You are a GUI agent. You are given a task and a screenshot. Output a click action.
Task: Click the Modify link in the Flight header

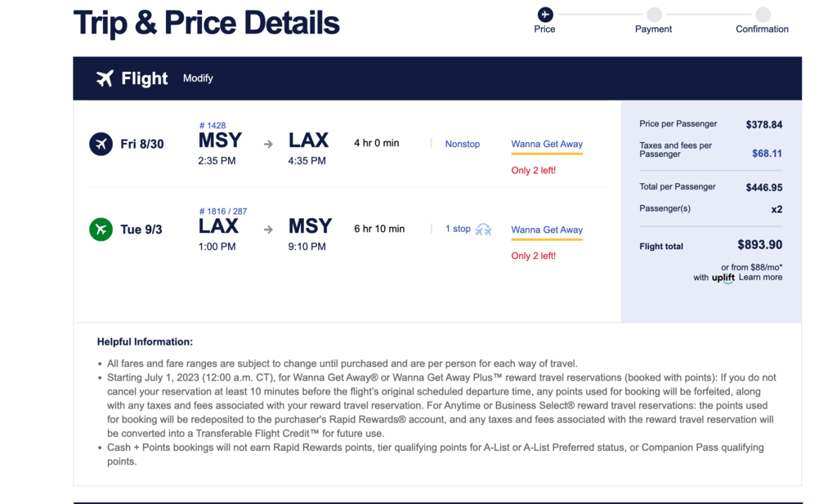198,78
